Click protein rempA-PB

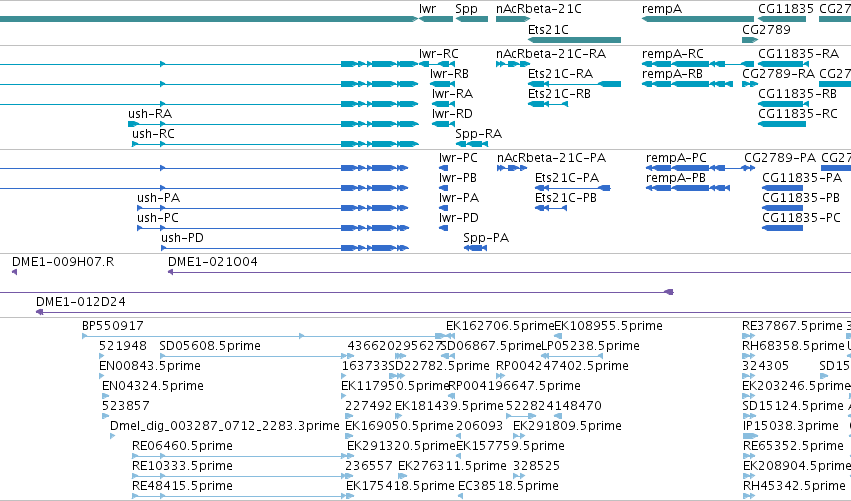point(676,178)
